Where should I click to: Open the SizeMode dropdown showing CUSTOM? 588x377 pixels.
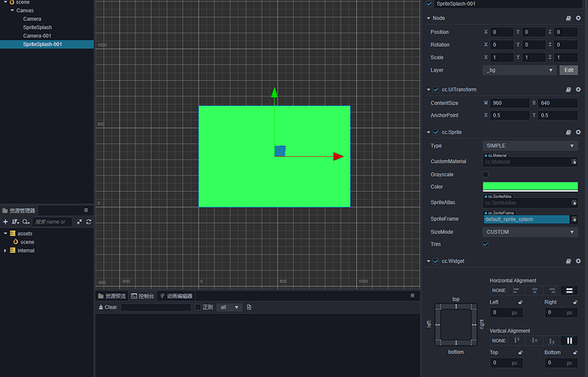coord(530,232)
